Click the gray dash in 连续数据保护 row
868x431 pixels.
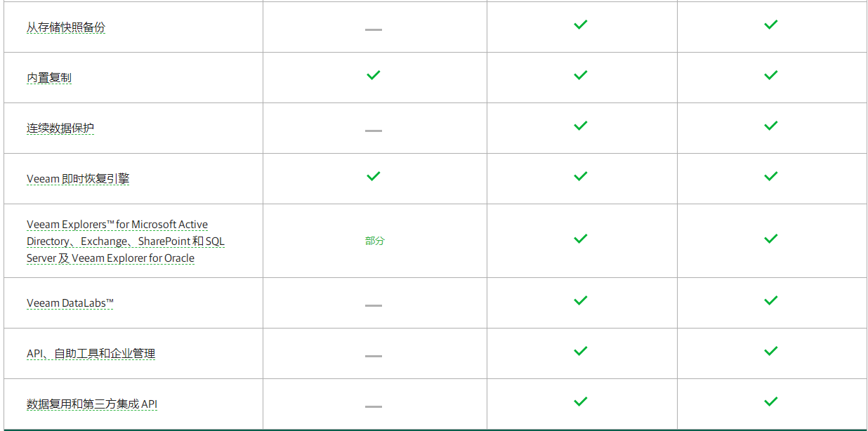tap(374, 131)
